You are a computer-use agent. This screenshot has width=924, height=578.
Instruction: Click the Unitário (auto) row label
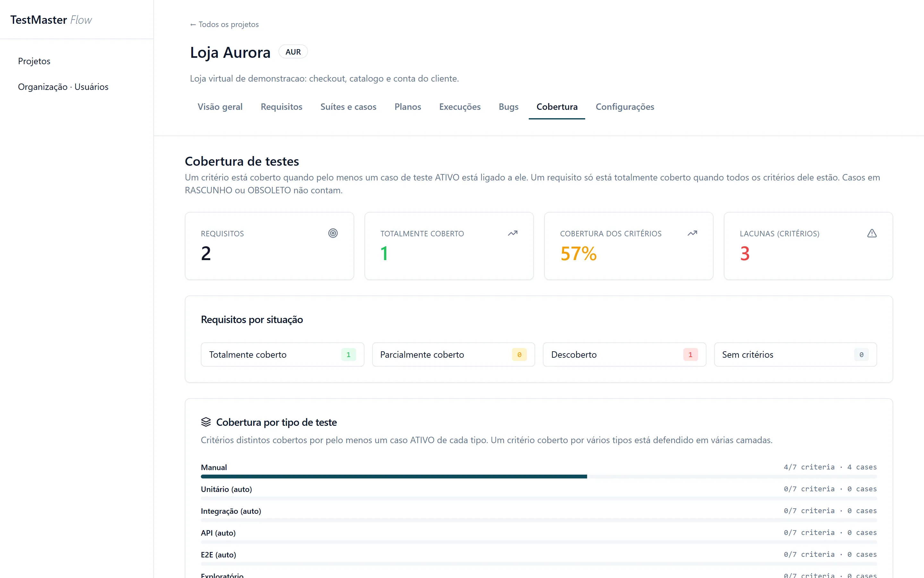coord(227,489)
